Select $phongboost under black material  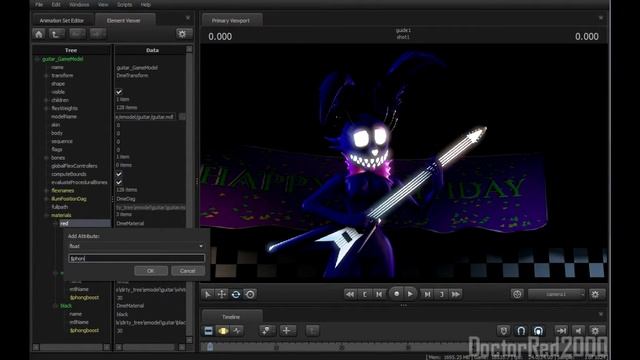pyautogui.click(x=84, y=330)
